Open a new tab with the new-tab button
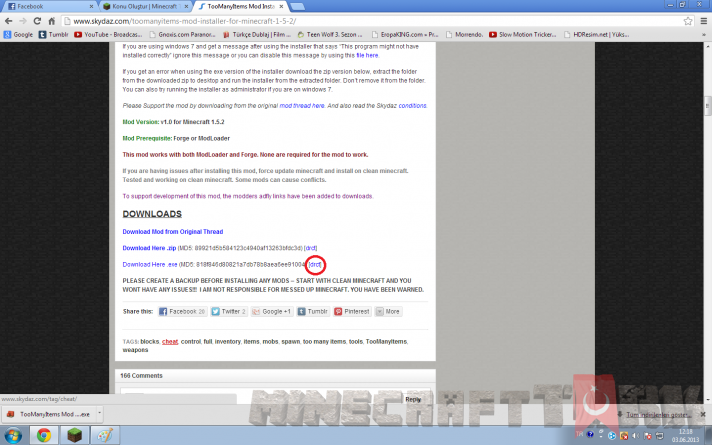 (x=297, y=6)
